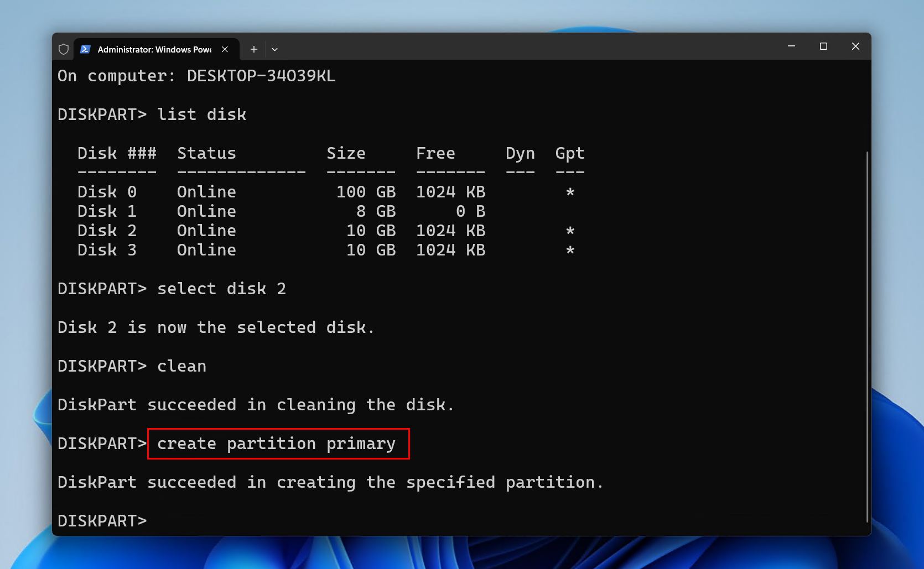Click the list disk command text
Viewport: 924px width, 569px height.
pos(201,114)
